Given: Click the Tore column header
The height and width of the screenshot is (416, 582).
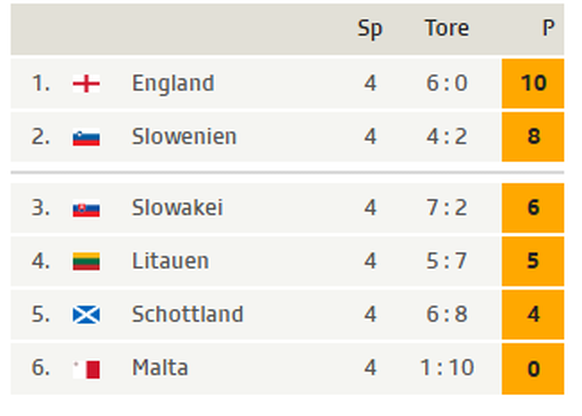Looking at the screenshot, I should [x=447, y=28].
